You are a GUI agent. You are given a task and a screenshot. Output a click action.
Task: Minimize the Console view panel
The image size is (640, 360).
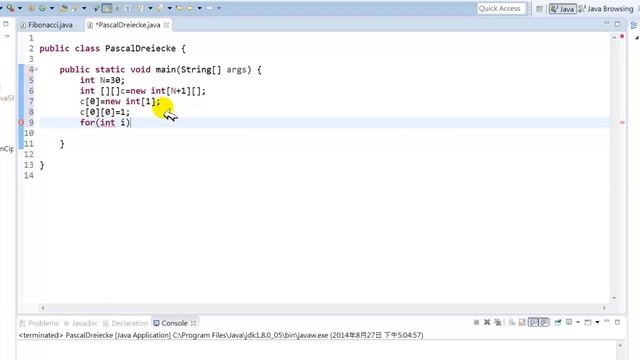click(x=607, y=321)
